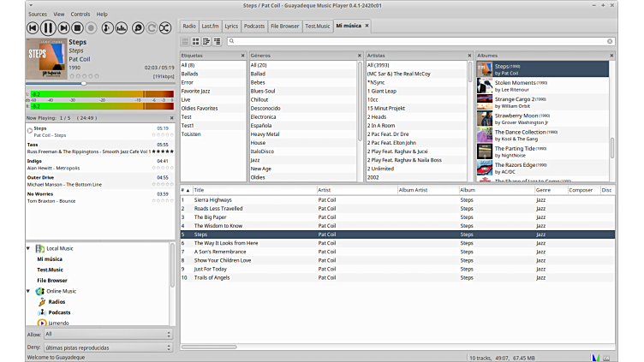Open the Deny filter dropdown
The width and height of the screenshot is (644, 362).
[x=107, y=347]
